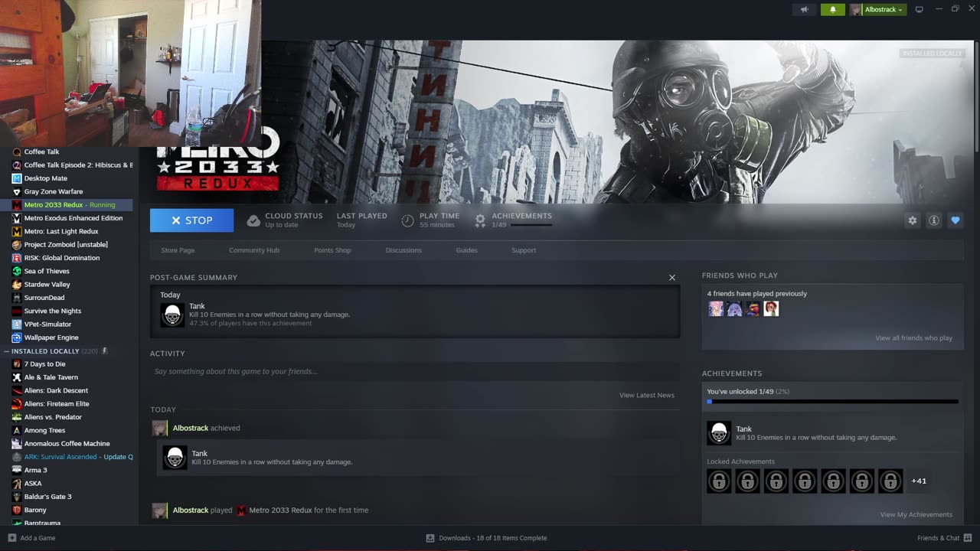Click the achievements progress bar

tap(832, 401)
